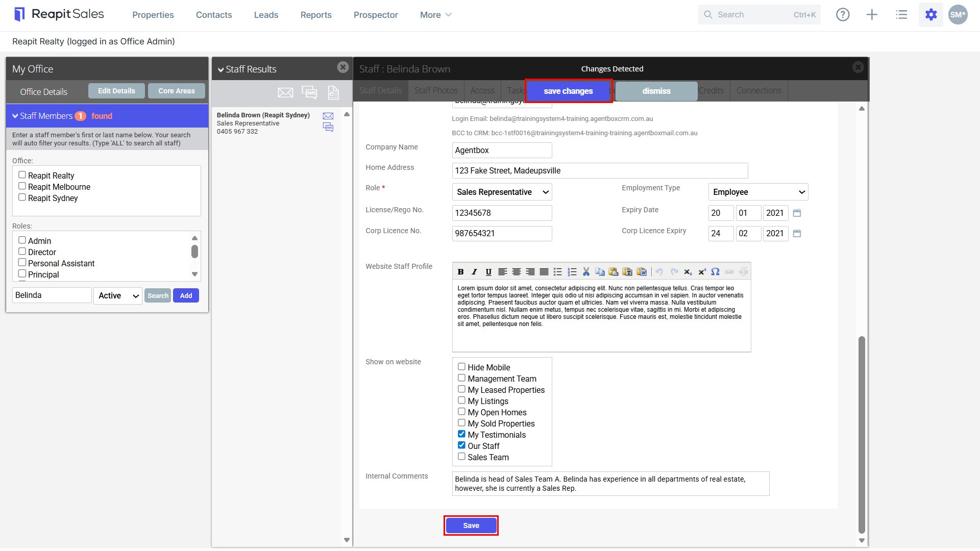The height and width of the screenshot is (551, 980).
Task: Enable the Hide Mobile checkbox
Action: [461, 367]
